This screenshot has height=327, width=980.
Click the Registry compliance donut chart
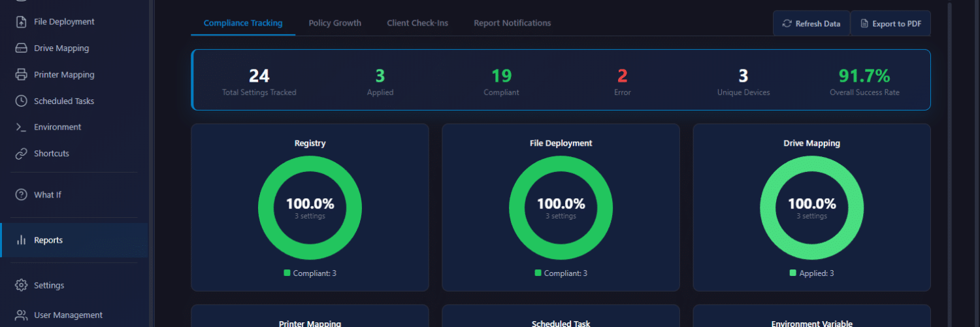point(310,207)
